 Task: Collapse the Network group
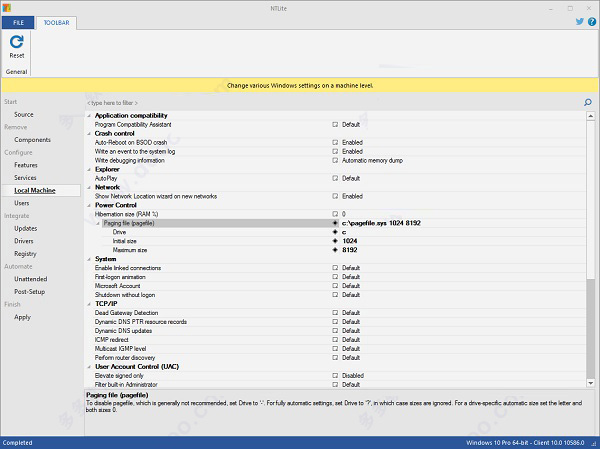[x=89, y=187]
